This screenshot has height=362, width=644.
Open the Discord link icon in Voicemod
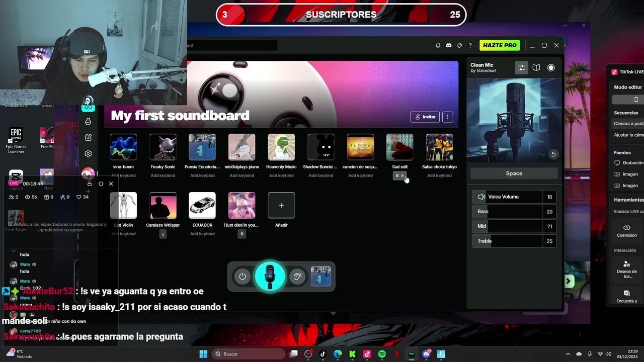(x=449, y=45)
